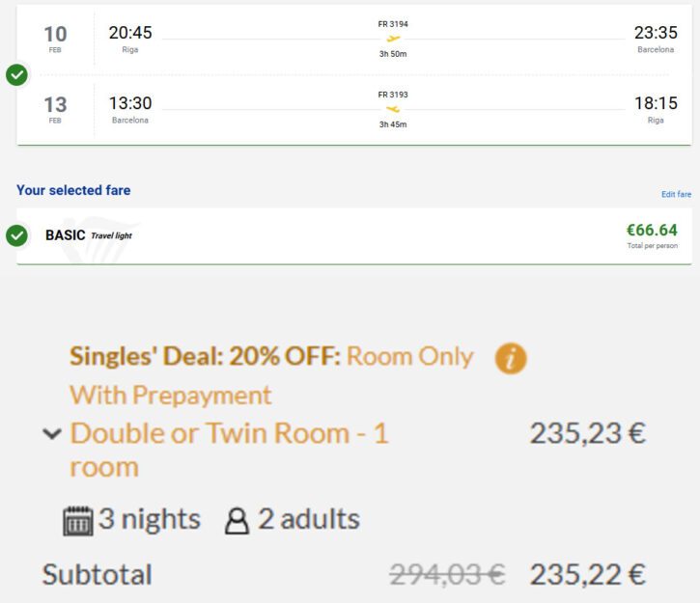This screenshot has width=700, height=603.
Task: Click the outbound flight plane icon FR 3194
Action: click(x=393, y=39)
